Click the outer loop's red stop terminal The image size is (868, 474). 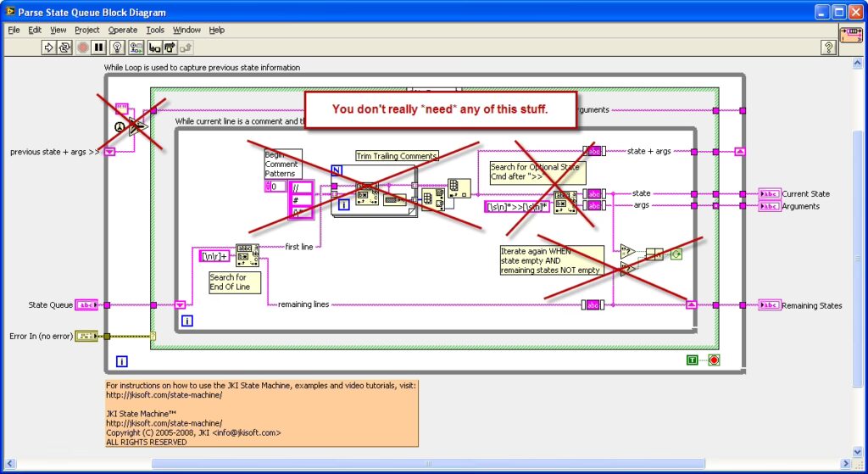pyautogui.click(x=713, y=360)
